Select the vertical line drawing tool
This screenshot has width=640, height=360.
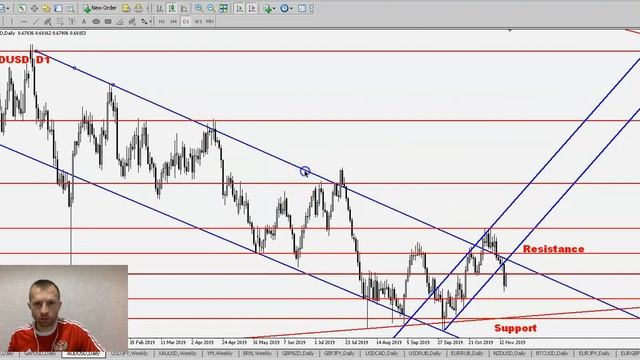point(11,21)
